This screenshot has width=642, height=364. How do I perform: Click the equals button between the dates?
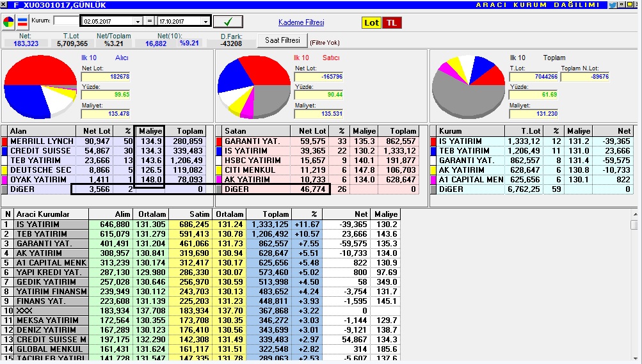[150, 21]
